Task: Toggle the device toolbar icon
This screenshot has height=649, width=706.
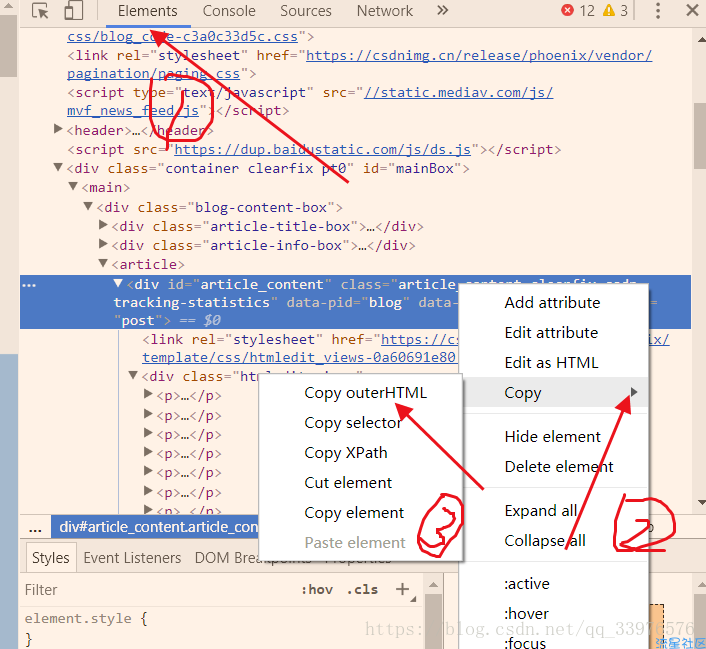Action: pyautogui.click(x=74, y=11)
